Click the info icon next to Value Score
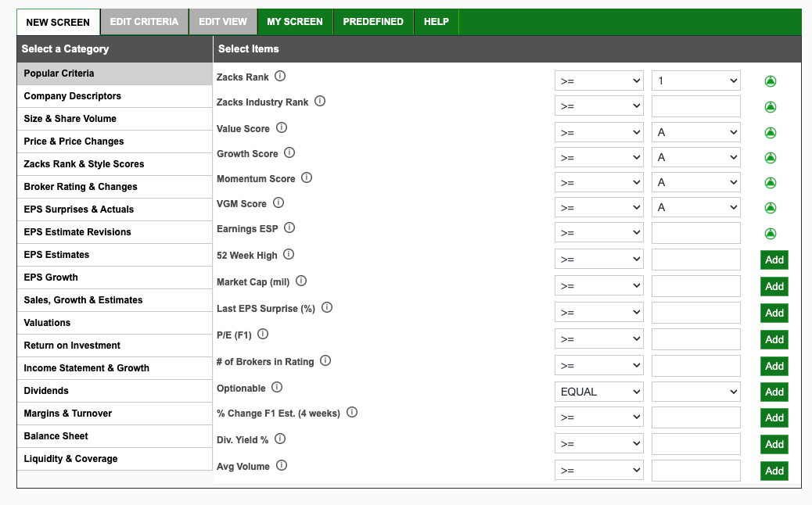 pos(281,127)
